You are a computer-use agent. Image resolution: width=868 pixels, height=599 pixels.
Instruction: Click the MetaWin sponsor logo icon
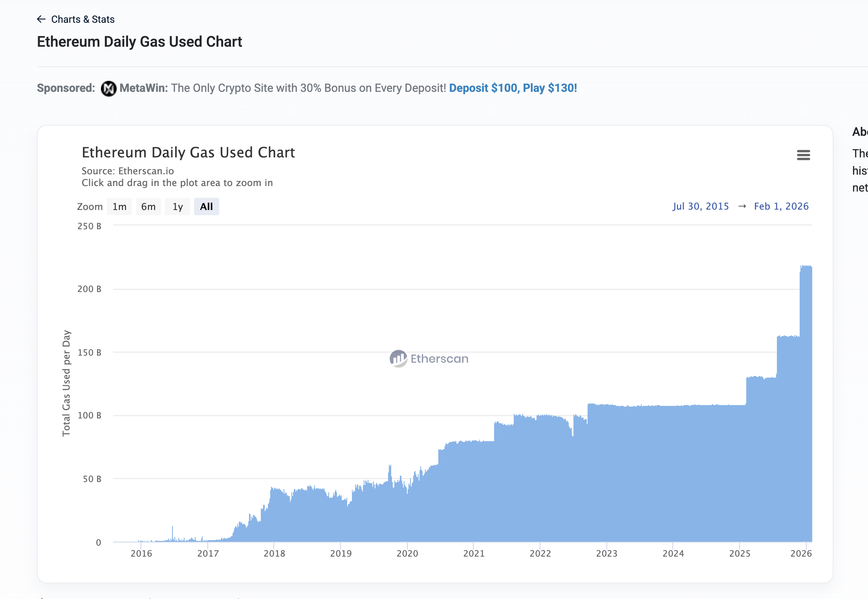point(108,88)
